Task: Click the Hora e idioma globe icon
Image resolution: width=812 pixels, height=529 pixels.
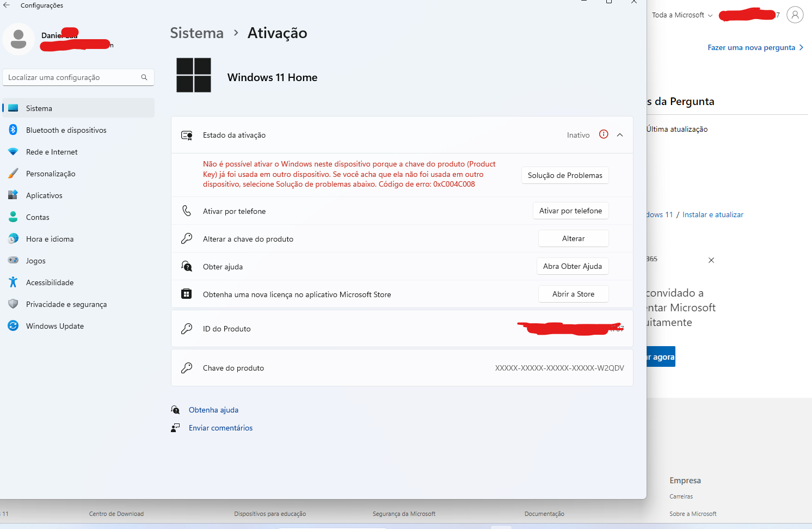Action: (13, 238)
